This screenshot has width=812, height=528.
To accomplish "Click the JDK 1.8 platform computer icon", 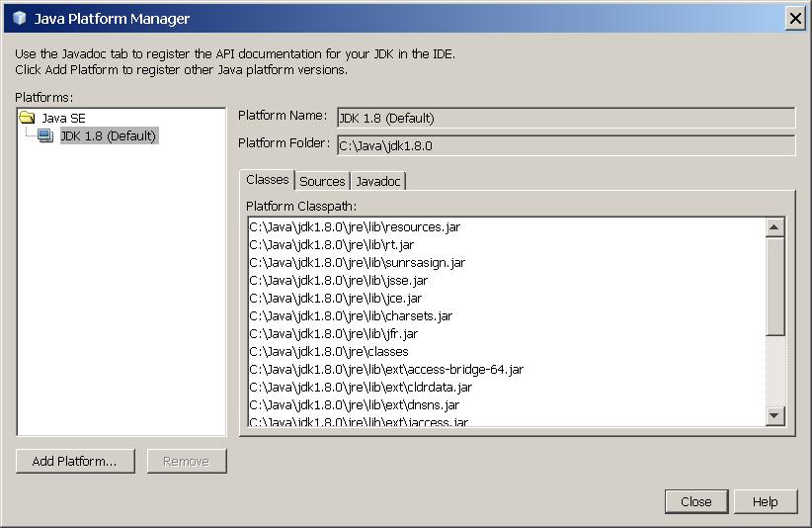I will [x=45, y=135].
